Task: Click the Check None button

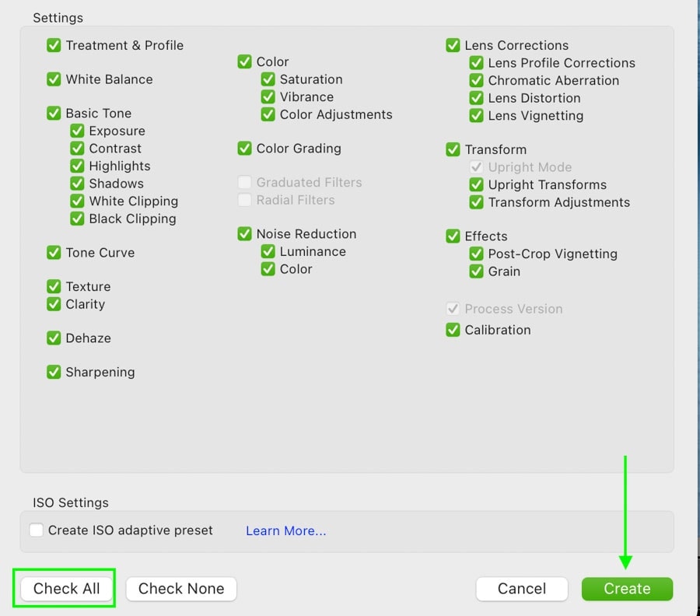Action: point(181,588)
